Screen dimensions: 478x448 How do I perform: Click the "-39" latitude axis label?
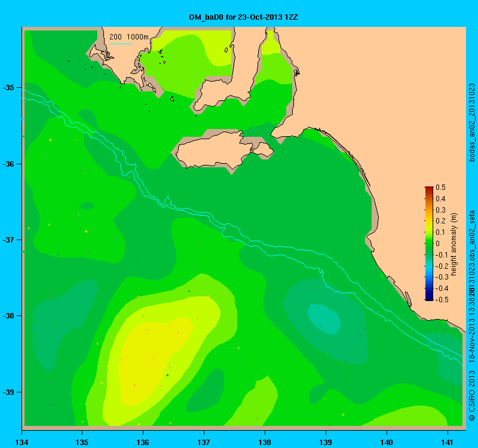9,392
